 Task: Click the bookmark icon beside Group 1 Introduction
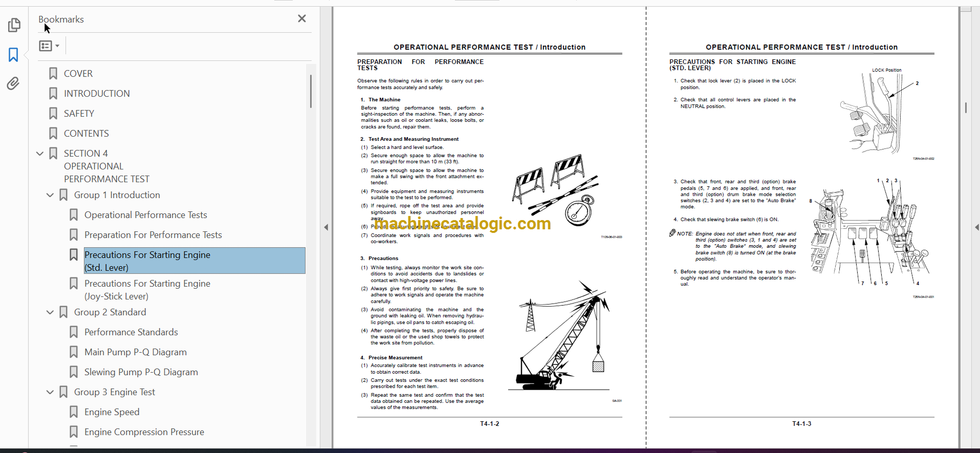(x=63, y=195)
